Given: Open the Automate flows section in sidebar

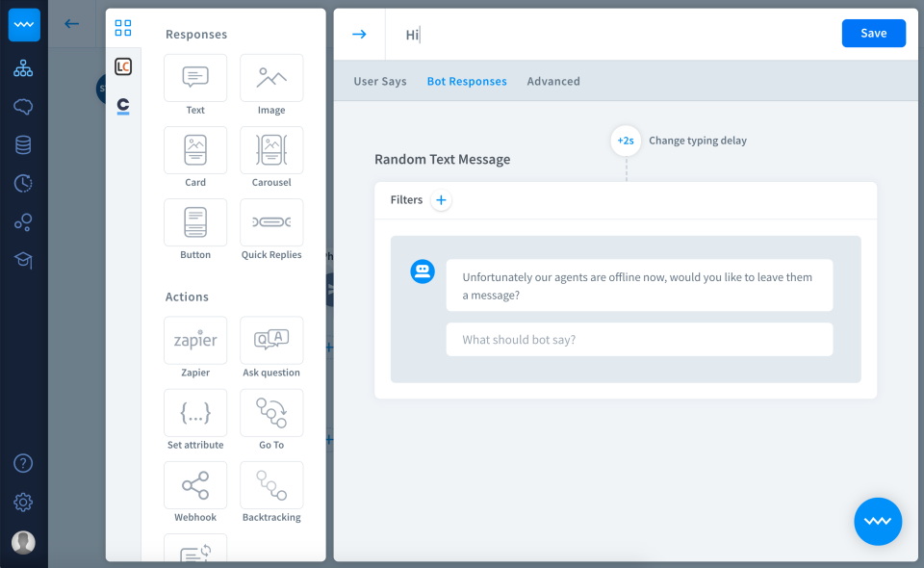Looking at the screenshot, I should (x=23, y=67).
